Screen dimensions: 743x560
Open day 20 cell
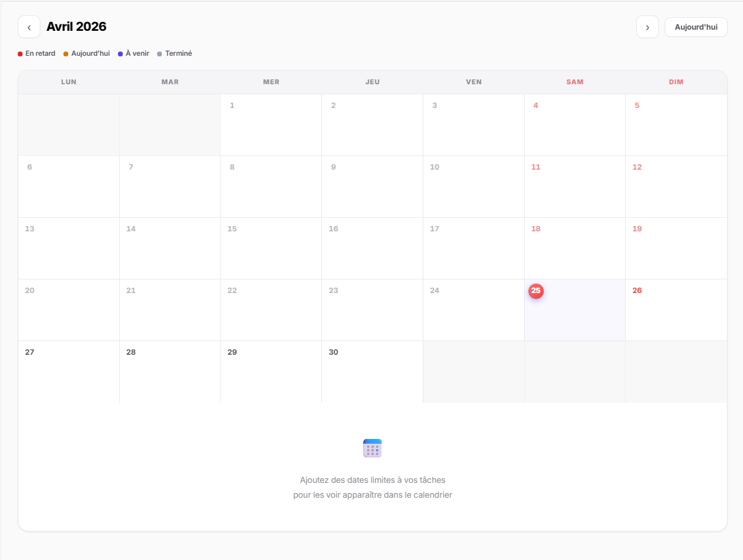click(x=69, y=310)
